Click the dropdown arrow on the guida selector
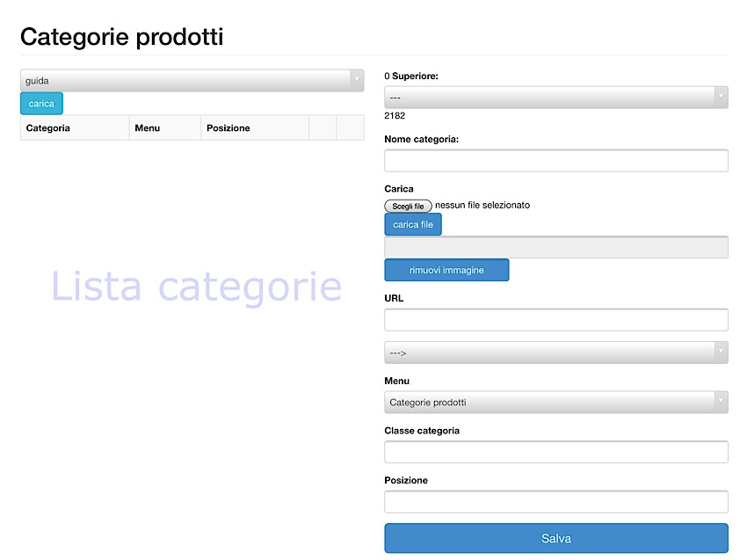Viewport: 747px width, 560px height. 357,80
